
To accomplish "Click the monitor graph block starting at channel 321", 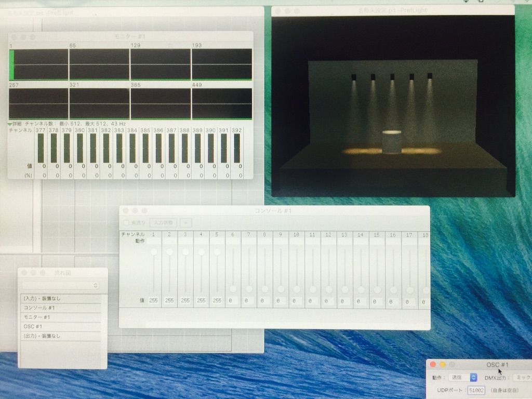I will click(x=99, y=104).
